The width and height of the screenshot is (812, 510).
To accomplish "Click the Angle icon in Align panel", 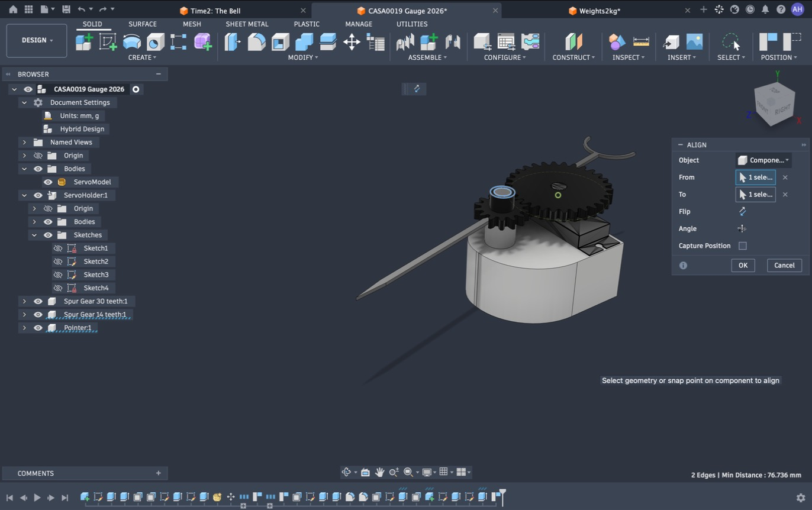I will [x=742, y=228].
